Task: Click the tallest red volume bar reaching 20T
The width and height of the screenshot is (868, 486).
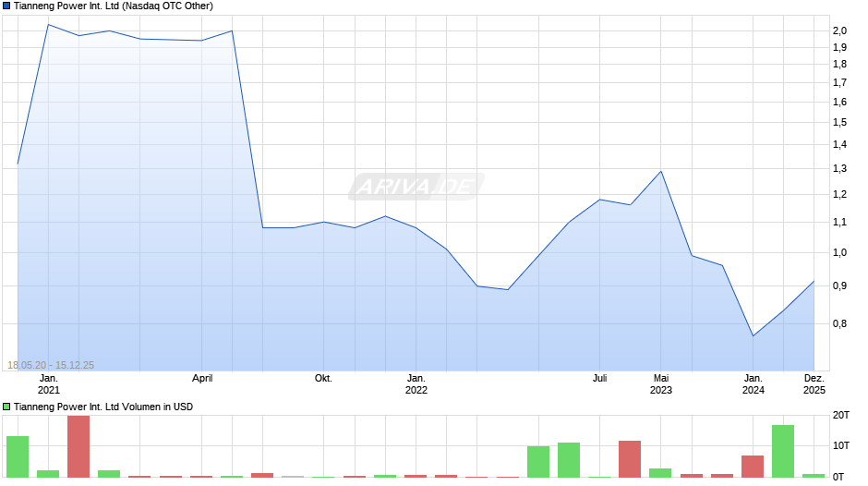Action: (x=78, y=446)
